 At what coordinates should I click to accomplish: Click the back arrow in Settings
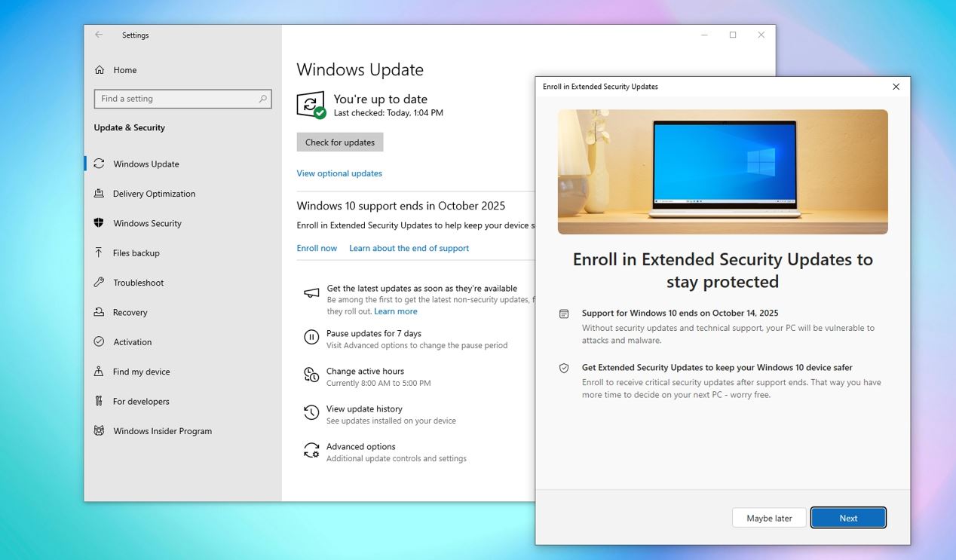[99, 35]
